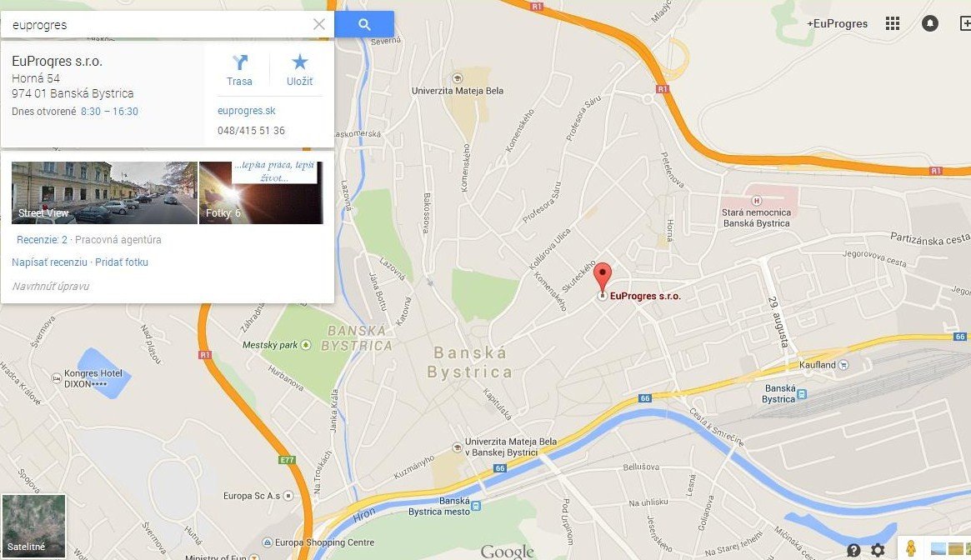This screenshot has height=560, width=971.
Task: Open the +EuProgres profile link
Action: (x=838, y=23)
